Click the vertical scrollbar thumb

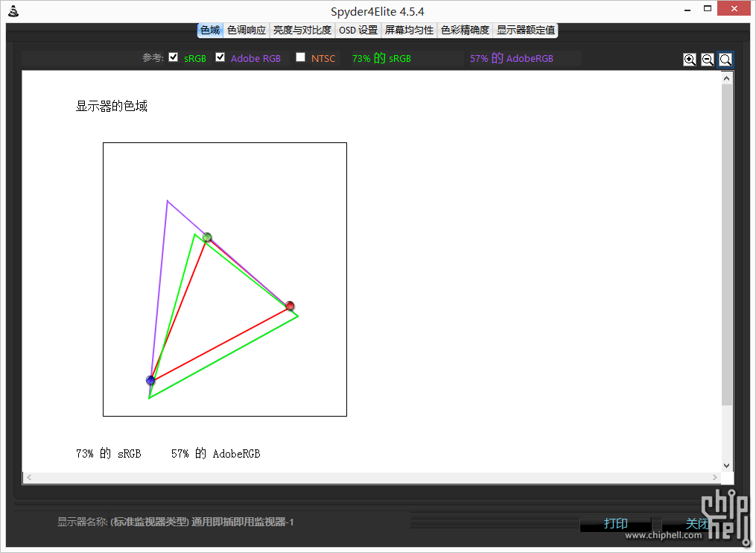tap(727, 244)
